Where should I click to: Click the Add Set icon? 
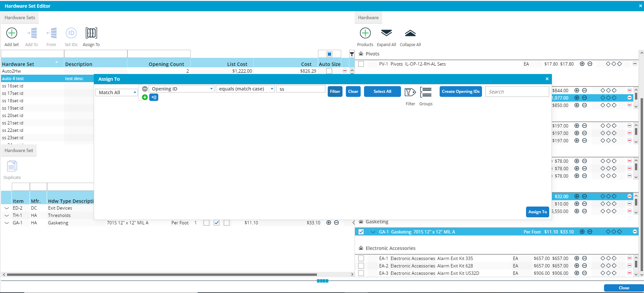tap(12, 33)
